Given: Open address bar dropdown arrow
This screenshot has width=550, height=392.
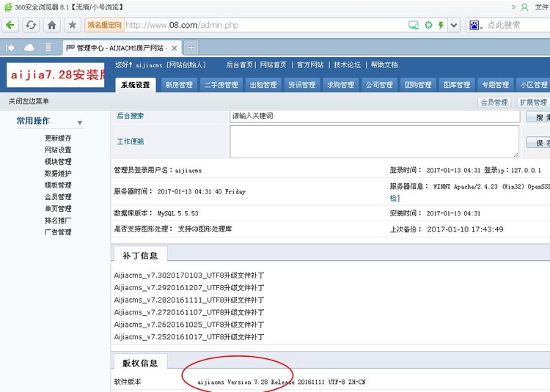Looking at the screenshot, I should coord(454,25).
